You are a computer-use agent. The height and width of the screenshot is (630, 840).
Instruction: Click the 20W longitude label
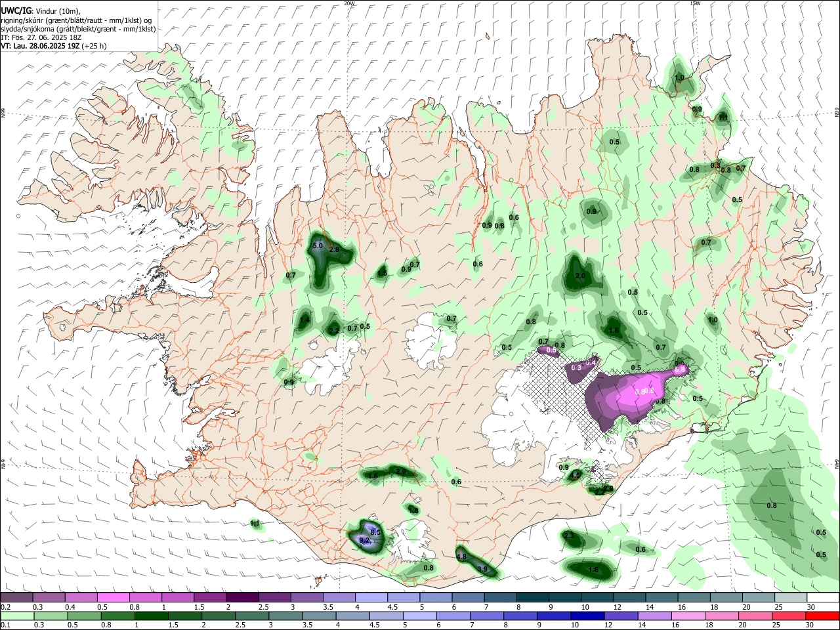click(x=349, y=3)
